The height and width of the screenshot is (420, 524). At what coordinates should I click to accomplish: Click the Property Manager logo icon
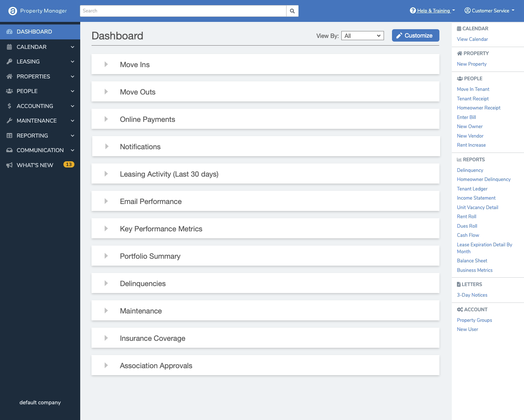coord(13,11)
